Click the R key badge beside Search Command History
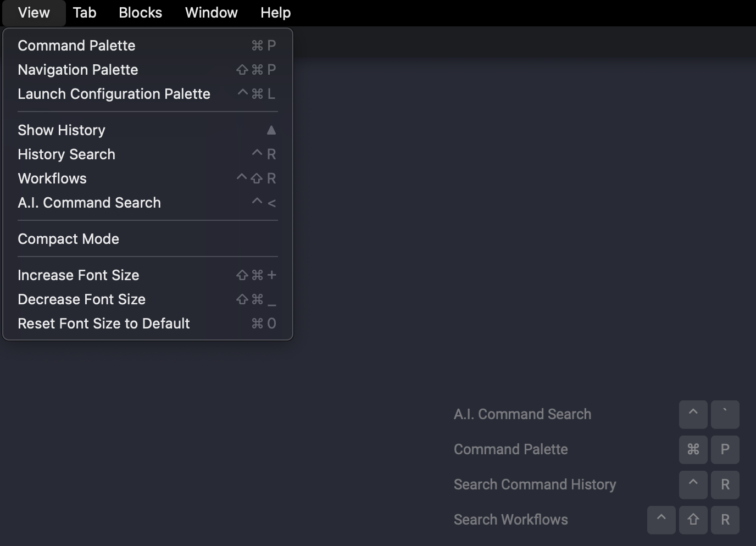 [x=725, y=484]
